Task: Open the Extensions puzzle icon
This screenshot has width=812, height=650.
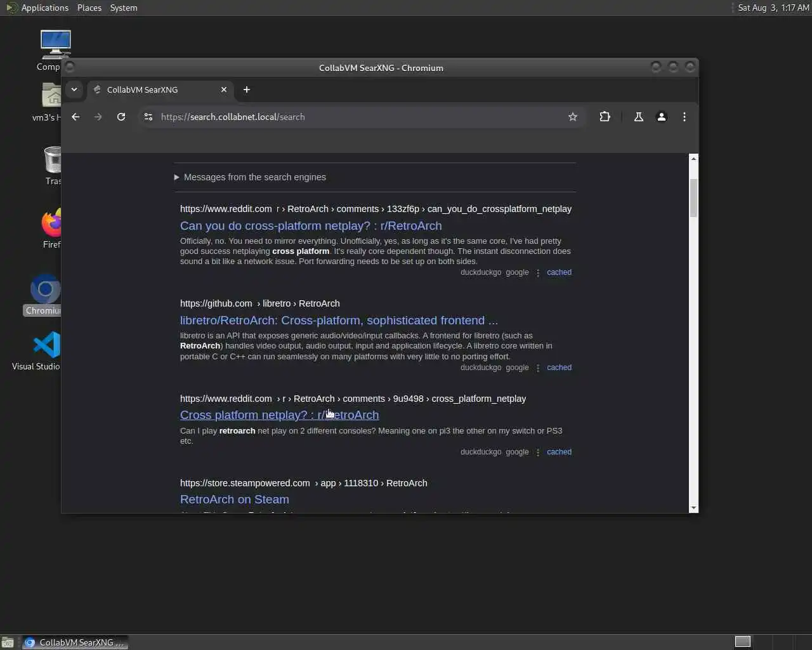Action: [605, 117]
